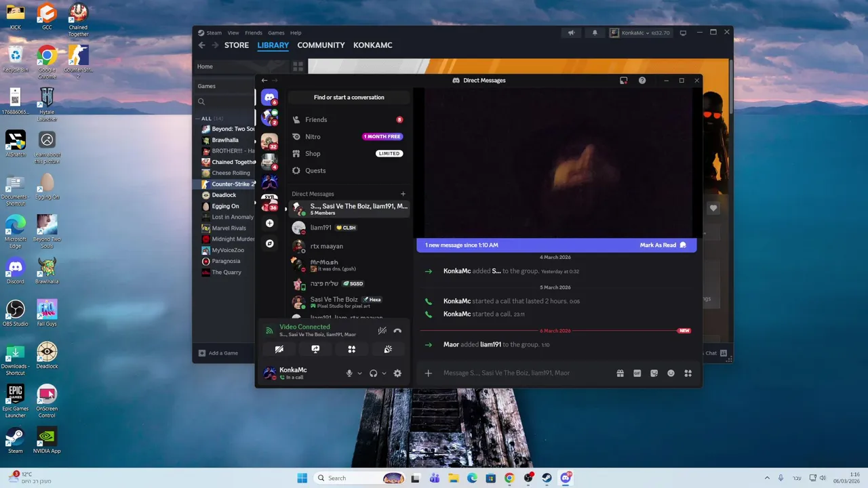Select Brawlhalla in Steam library
The width and height of the screenshot is (868, 488).
(x=224, y=140)
